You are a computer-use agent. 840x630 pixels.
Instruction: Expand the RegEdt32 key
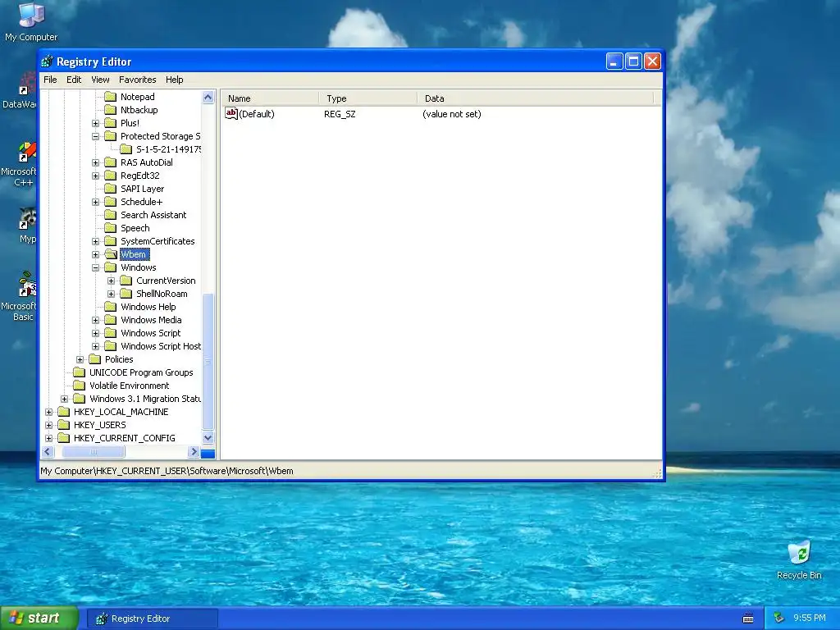(x=95, y=176)
